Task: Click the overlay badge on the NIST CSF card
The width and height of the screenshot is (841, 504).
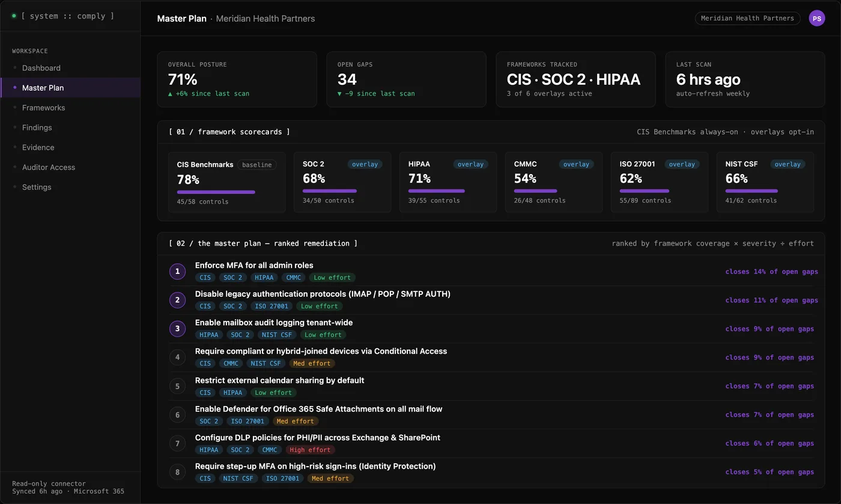Action: click(x=788, y=165)
